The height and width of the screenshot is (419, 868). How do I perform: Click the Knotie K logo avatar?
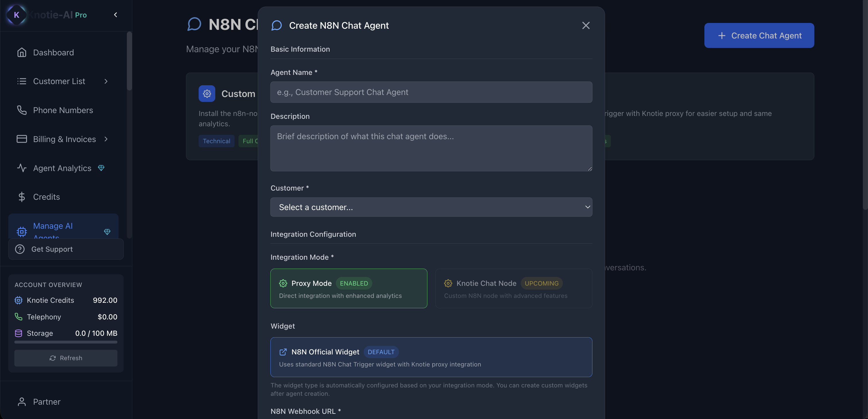tap(16, 15)
